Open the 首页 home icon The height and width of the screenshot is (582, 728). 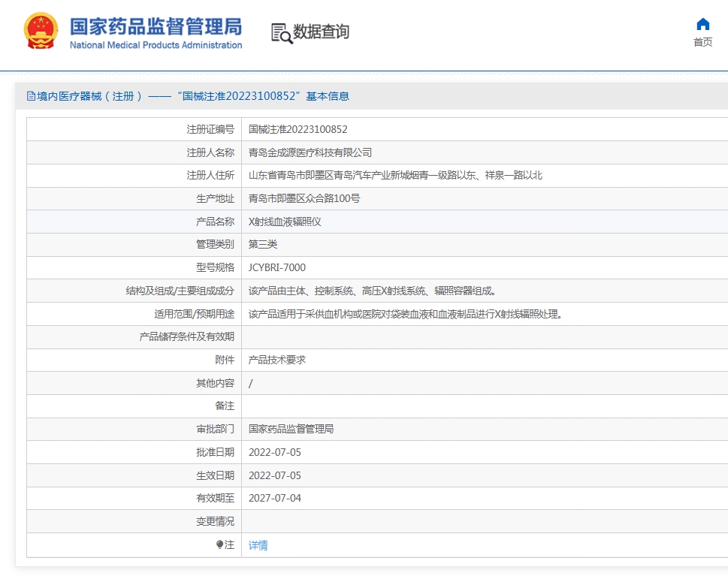703,24
